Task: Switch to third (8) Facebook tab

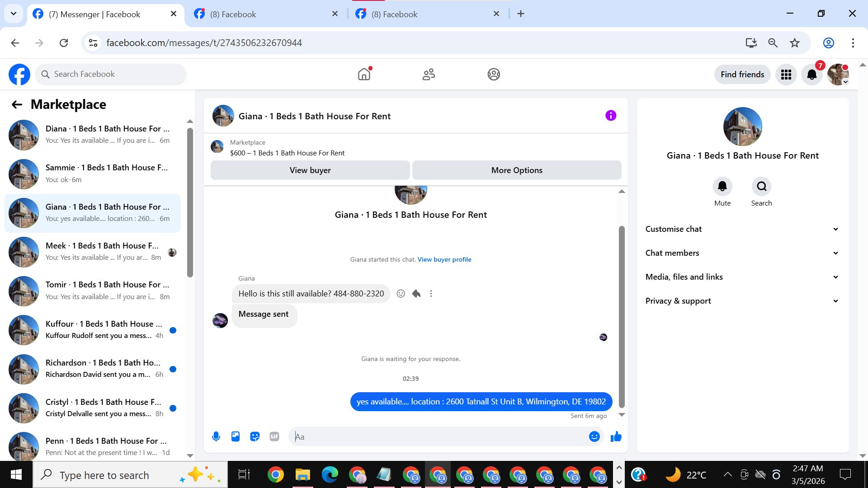Action: point(428,14)
